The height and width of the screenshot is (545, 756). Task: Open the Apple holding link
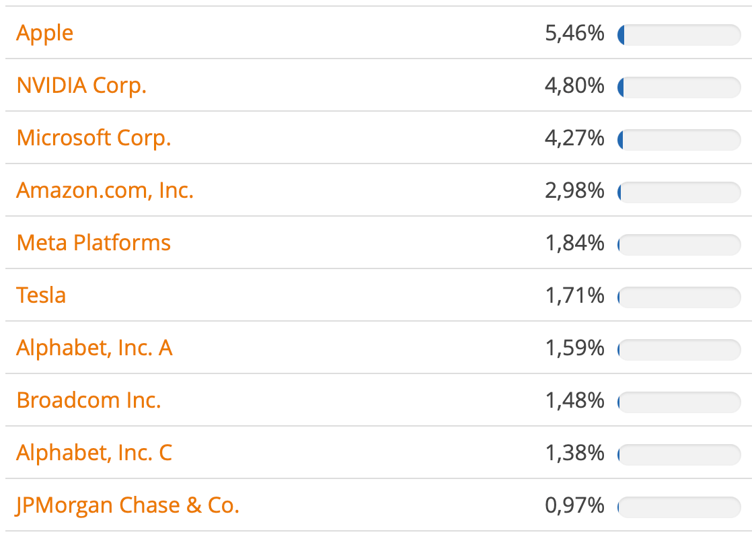tap(45, 33)
